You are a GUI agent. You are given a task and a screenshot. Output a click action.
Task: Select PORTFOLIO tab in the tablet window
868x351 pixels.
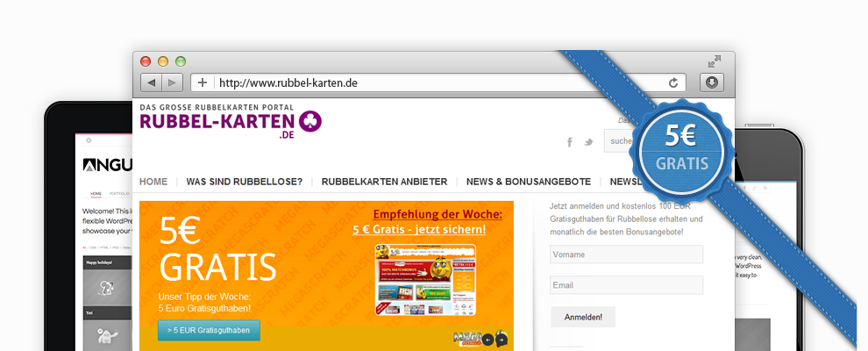pos(119,194)
